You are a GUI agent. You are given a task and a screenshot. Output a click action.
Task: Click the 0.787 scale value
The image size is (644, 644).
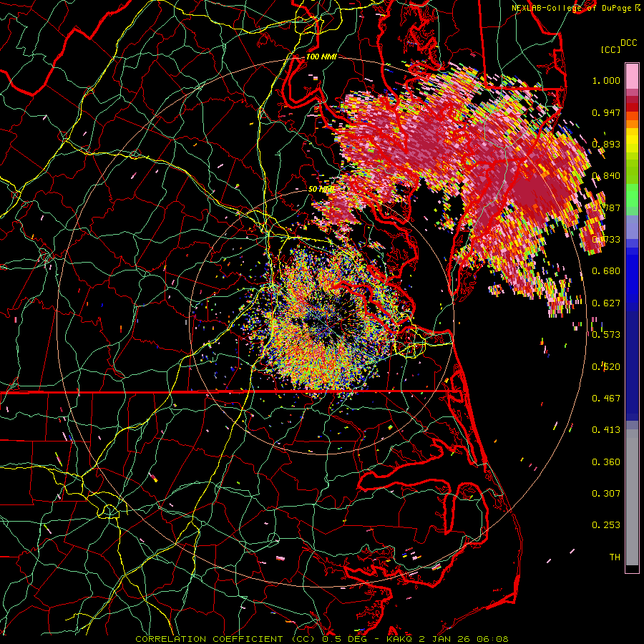click(606, 208)
